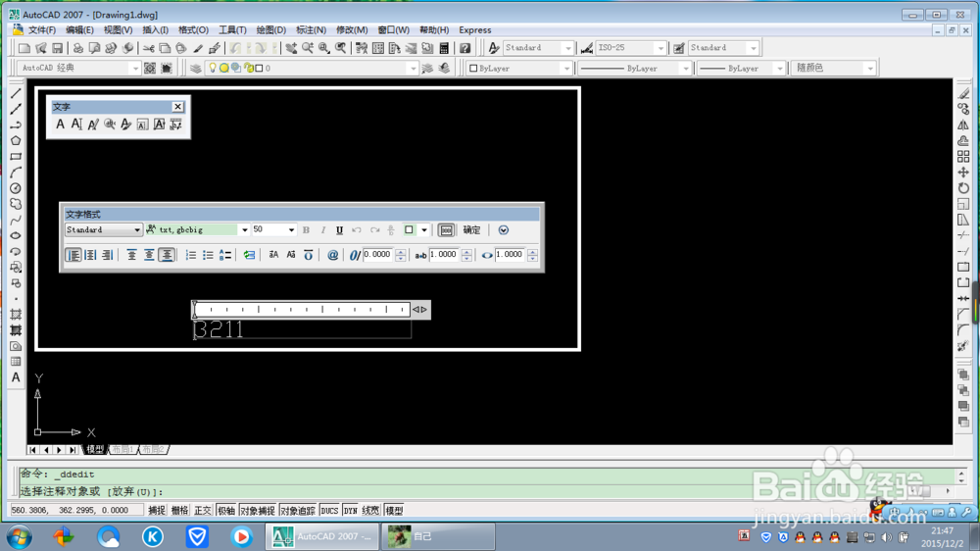
Task: Click the bulleted list icon
Action: (x=208, y=255)
